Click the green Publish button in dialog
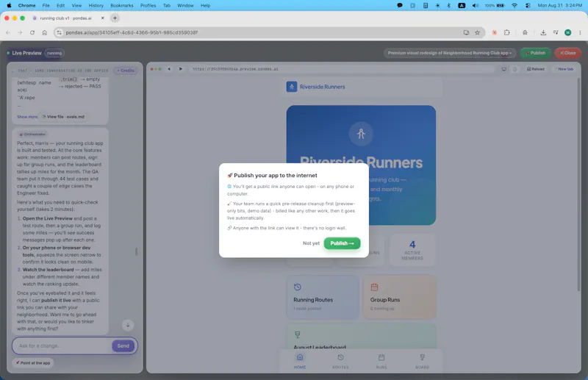This screenshot has width=588, height=380. (x=342, y=243)
